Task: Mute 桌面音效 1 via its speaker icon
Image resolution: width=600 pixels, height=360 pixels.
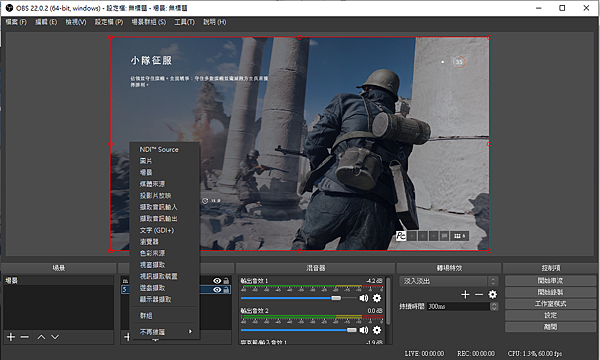Action: coord(364,298)
